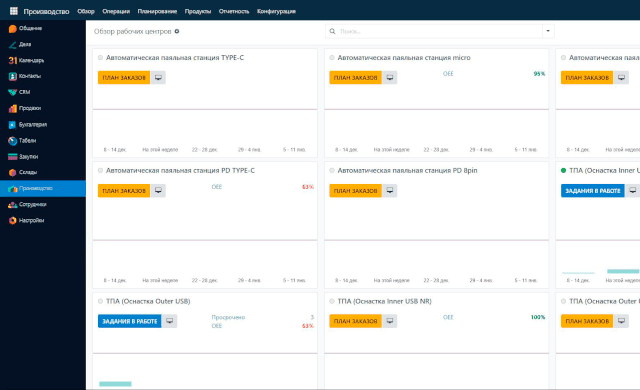640x390 pixels.
Task: Click the teal chart bar on ТПА Inner card
Action: point(623,271)
